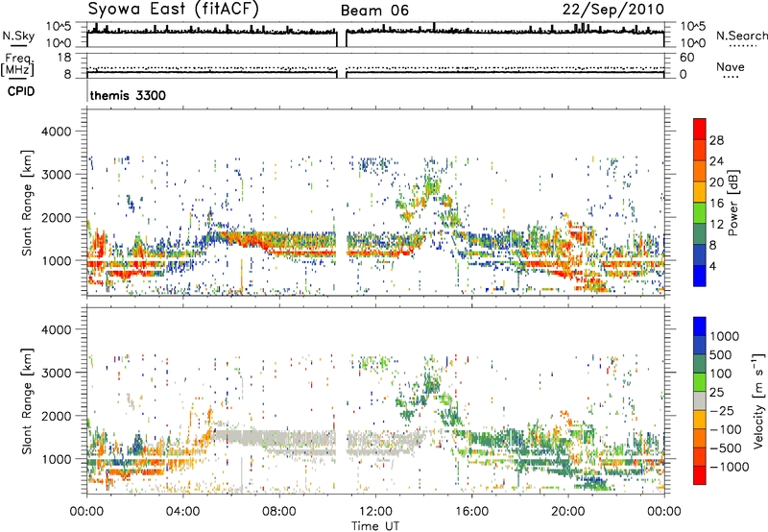Click the "-1000" value on the velocity colorbar

click(x=730, y=467)
